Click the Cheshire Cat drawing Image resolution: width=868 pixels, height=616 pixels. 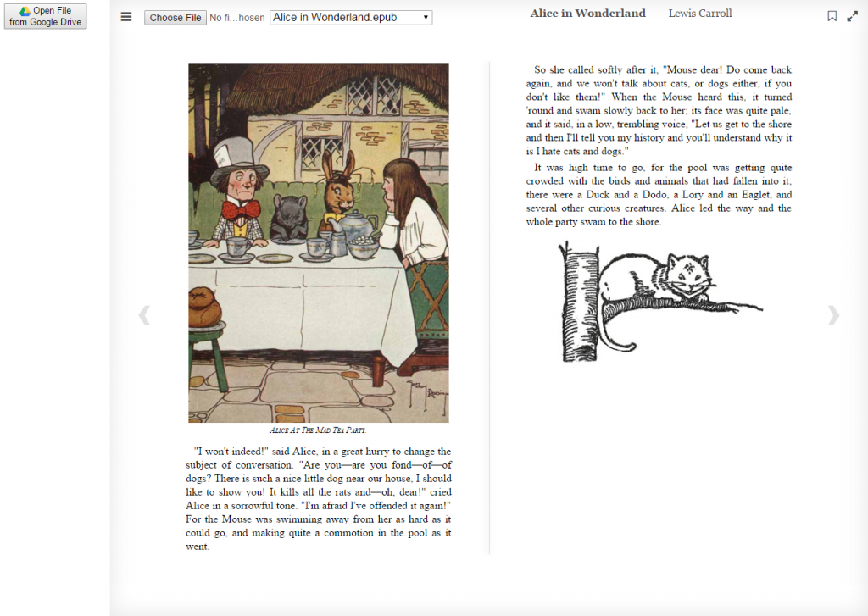pyautogui.click(x=659, y=302)
